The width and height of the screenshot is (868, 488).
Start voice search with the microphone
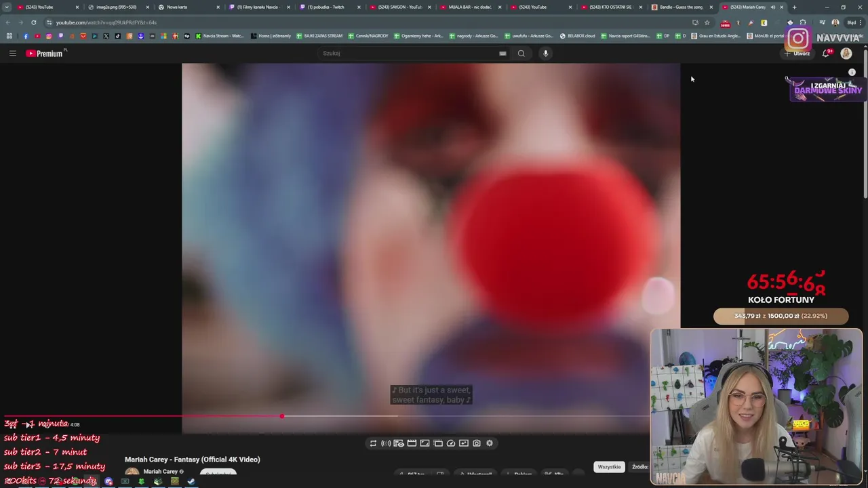coord(545,53)
